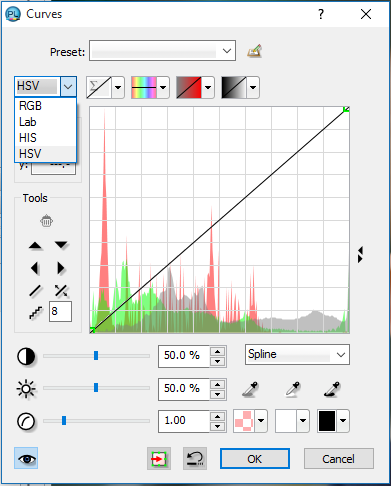This screenshot has height=486, width=391.
Task: Pick the white point eyedropper
Action: pyautogui.click(x=293, y=389)
